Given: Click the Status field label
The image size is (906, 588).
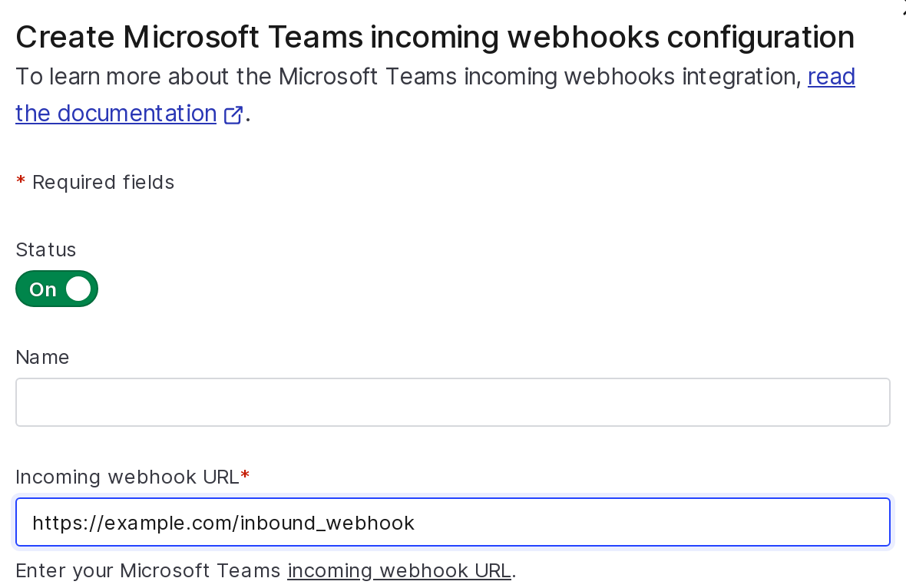Looking at the screenshot, I should point(46,249).
